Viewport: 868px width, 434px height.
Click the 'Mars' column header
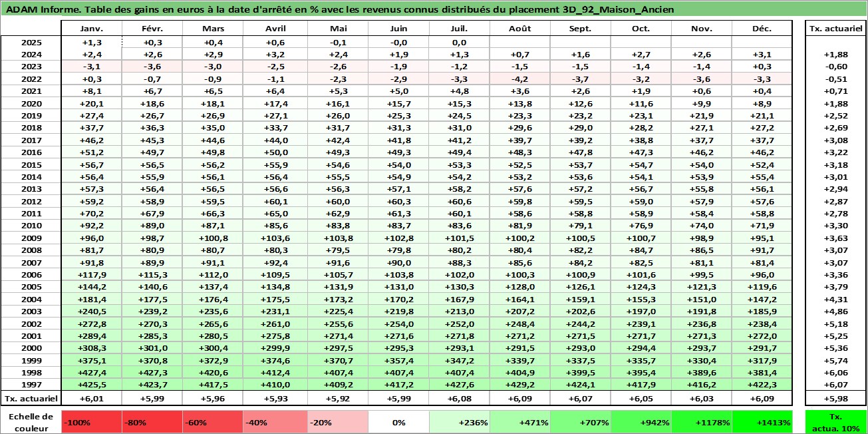pos(214,29)
